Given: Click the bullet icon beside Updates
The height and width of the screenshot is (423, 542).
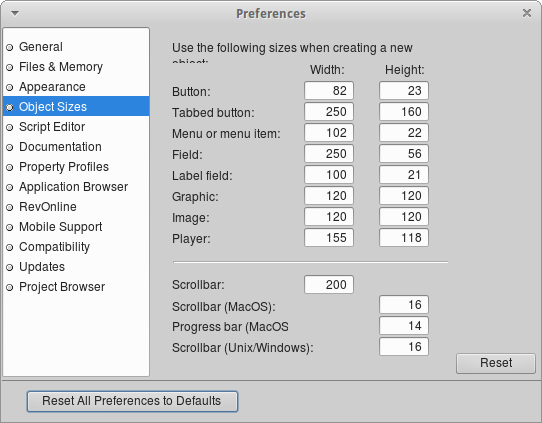Looking at the screenshot, I should 10,268.
